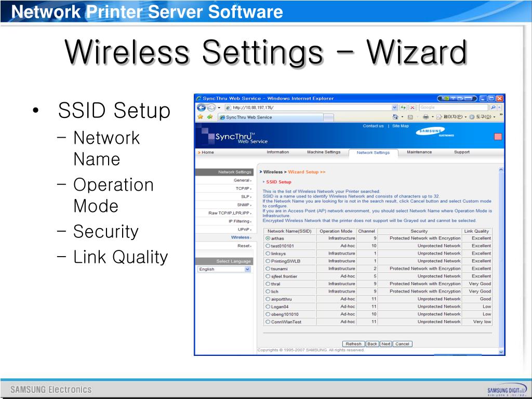Switch to the Support tab
The image size is (532, 399).
462,152
